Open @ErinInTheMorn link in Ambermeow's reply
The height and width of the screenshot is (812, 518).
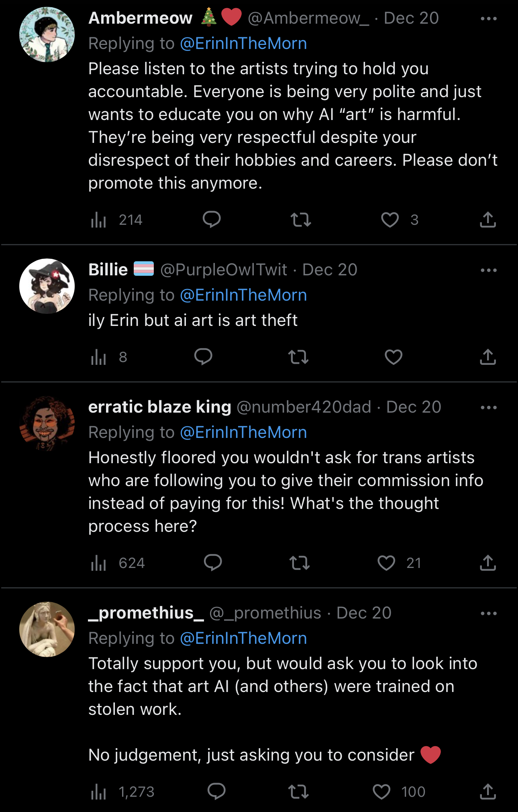click(243, 43)
